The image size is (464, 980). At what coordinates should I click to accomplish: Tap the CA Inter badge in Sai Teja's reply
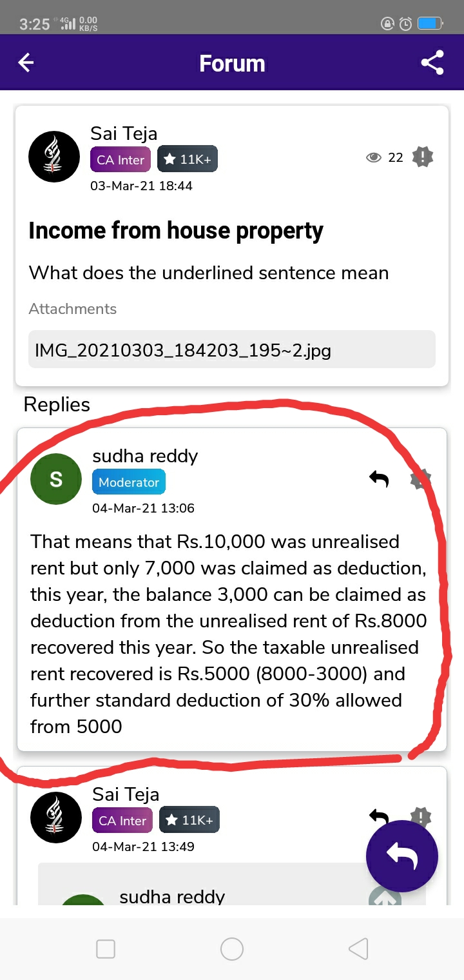click(122, 821)
